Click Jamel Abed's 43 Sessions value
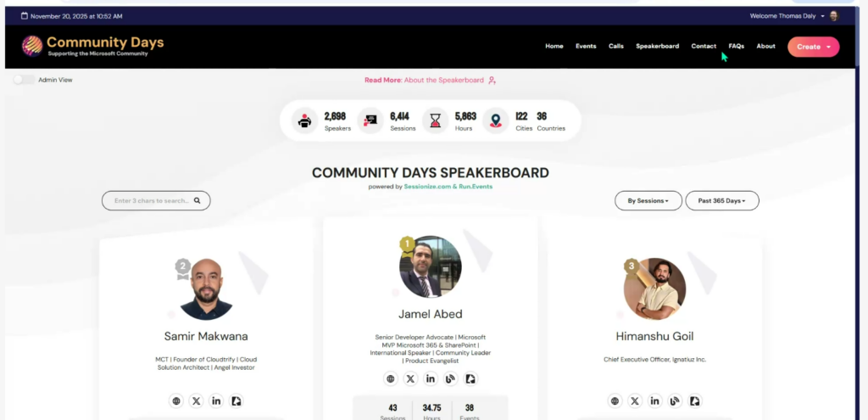868x420 pixels. (392, 408)
